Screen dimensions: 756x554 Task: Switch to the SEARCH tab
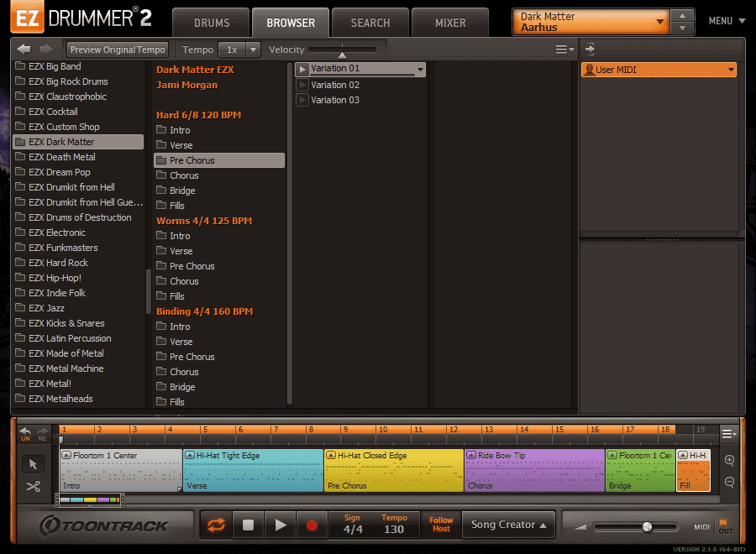coord(370,23)
